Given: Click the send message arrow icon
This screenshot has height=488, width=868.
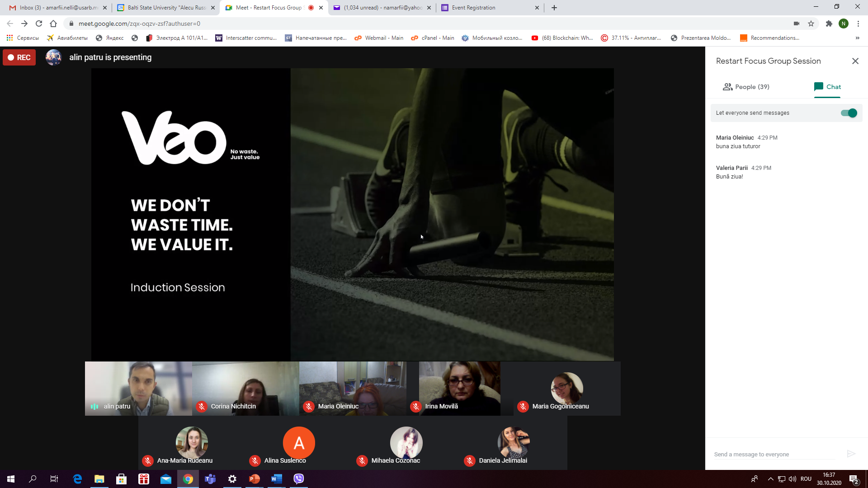Looking at the screenshot, I should point(851,454).
